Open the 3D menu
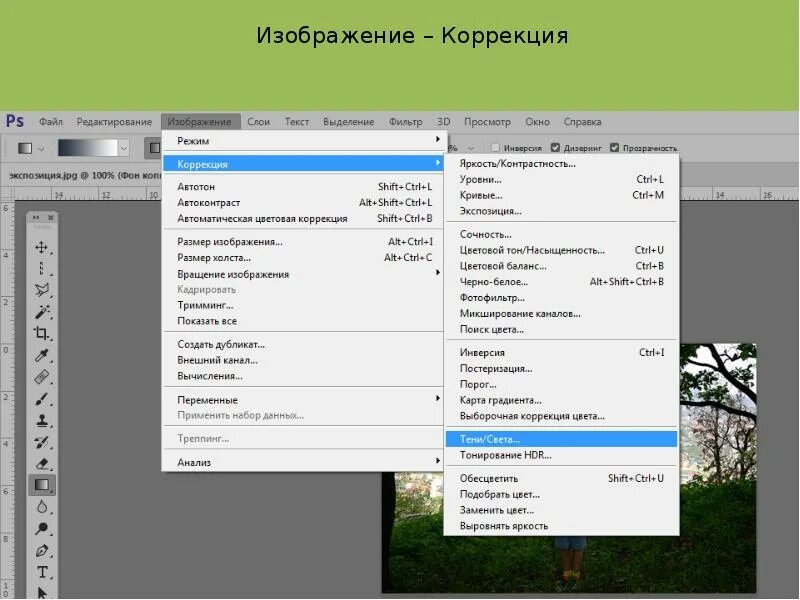The image size is (800, 600). pyautogui.click(x=443, y=122)
